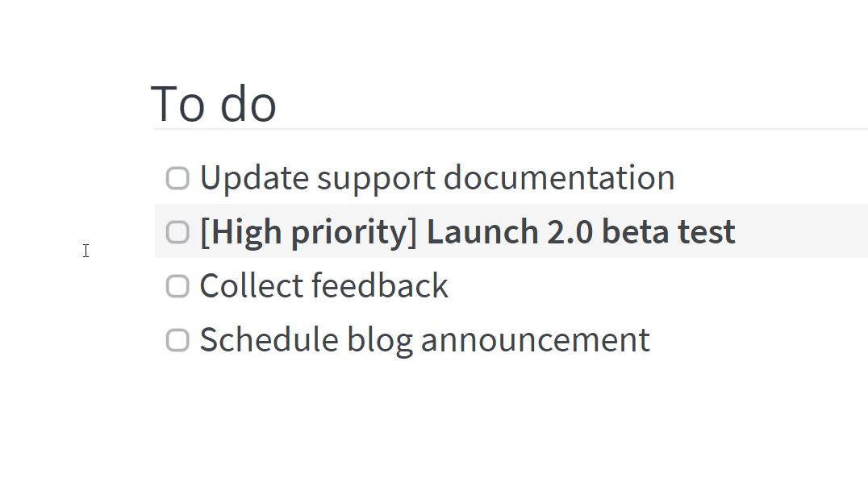Place cursor in beta test text
This screenshot has width=868, height=482.
point(669,231)
